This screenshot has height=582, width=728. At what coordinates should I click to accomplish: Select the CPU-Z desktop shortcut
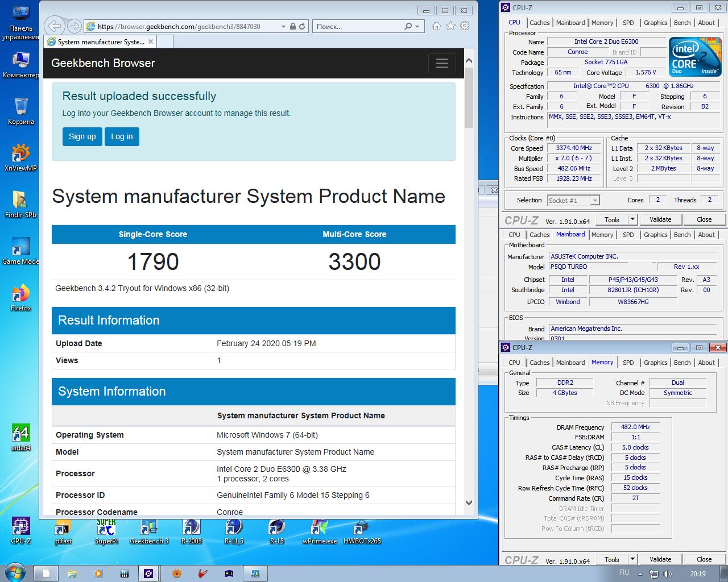pyautogui.click(x=21, y=531)
